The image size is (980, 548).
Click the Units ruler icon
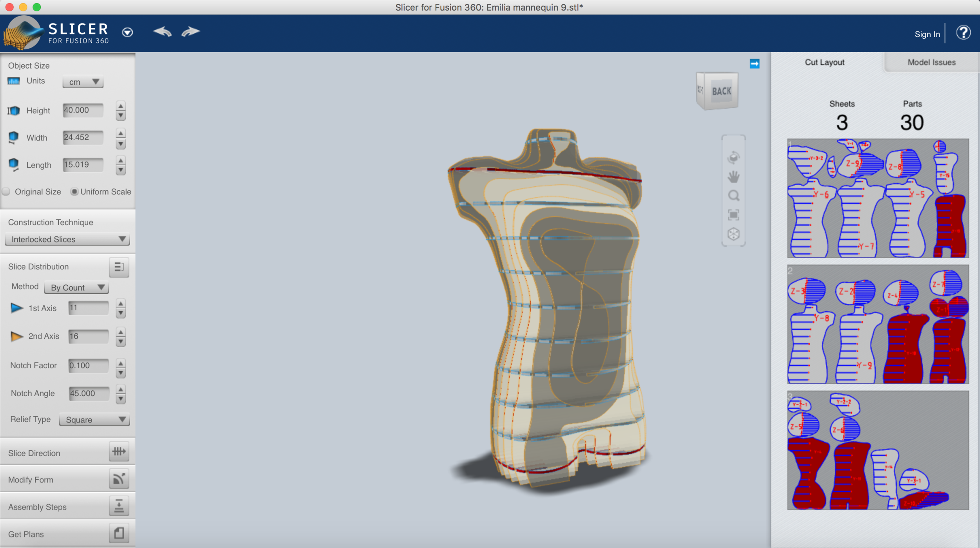tap(13, 81)
